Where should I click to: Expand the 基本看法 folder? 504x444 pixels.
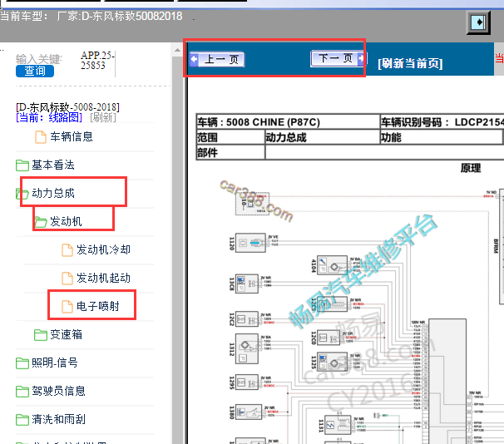click(53, 165)
